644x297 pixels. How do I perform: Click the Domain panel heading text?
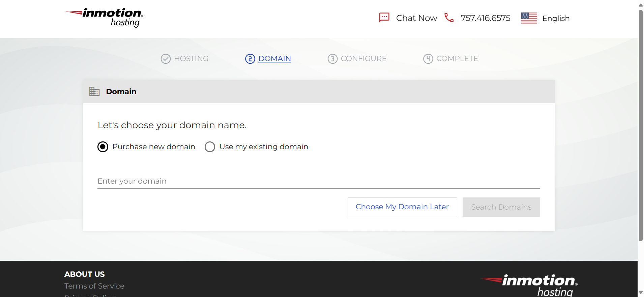tap(121, 91)
